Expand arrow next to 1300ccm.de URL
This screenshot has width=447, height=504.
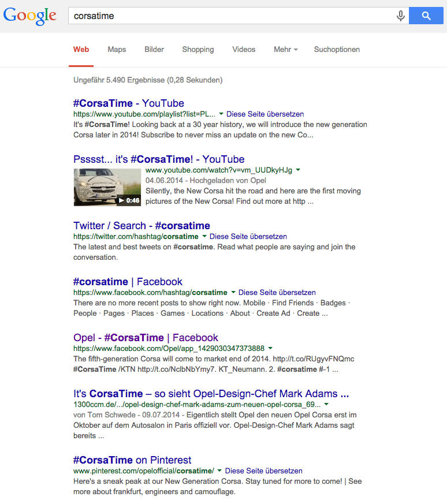pos(326,404)
